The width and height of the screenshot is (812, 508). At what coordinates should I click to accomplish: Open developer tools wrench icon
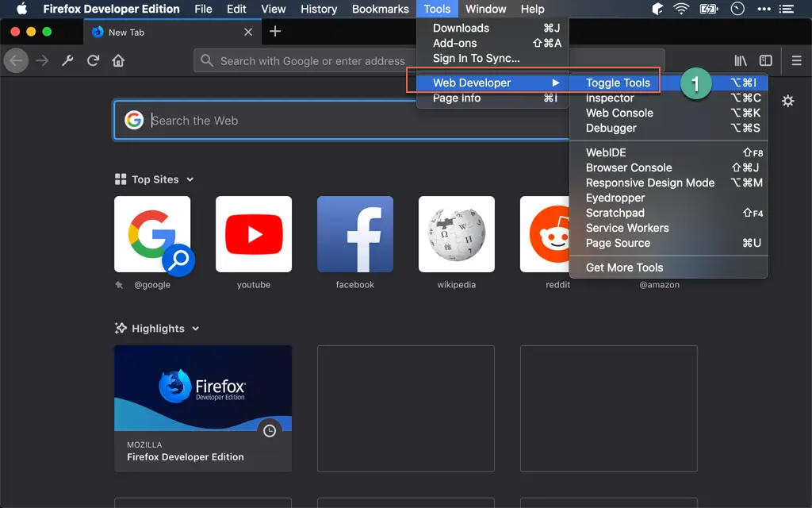(x=67, y=60)
